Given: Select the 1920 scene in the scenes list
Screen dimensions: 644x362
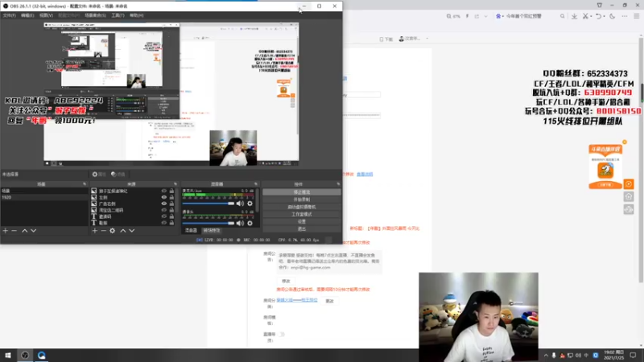Looking at the screenshot, I should pyautogui.click(x=44, y=197).
